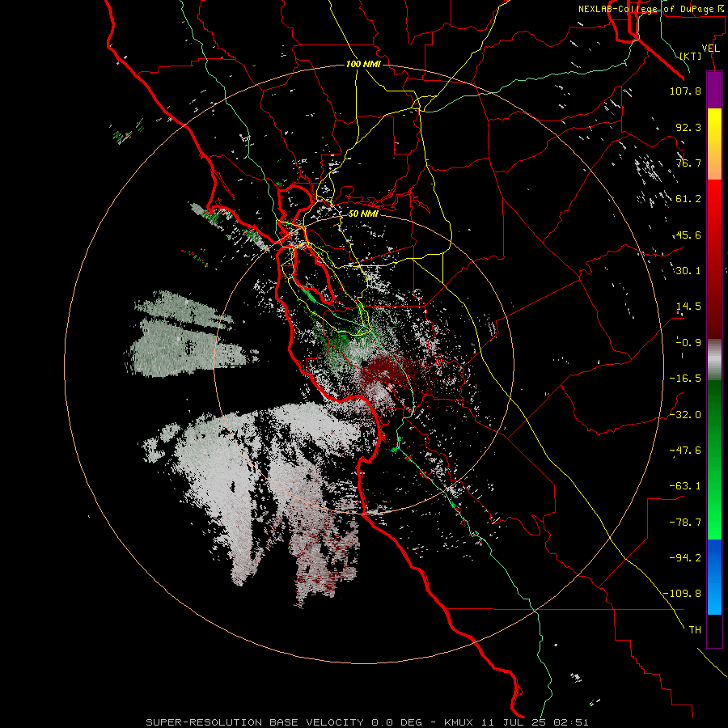Click the 14.5 velocity scale value
The width and height of the screenshot is (728, 728).
(x=688, y=307)
